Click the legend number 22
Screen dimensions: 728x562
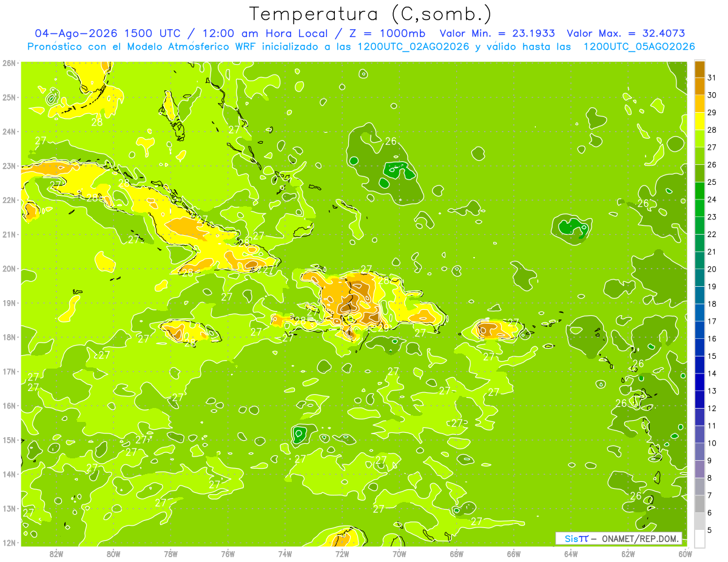(712, 234)
